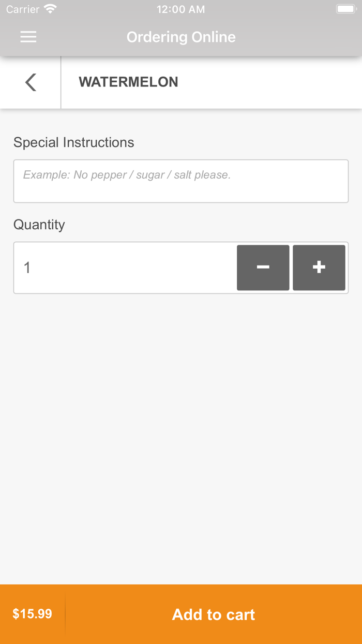Tap the battery indicator icon
362x644 pixels.
[x=345, y=9]
